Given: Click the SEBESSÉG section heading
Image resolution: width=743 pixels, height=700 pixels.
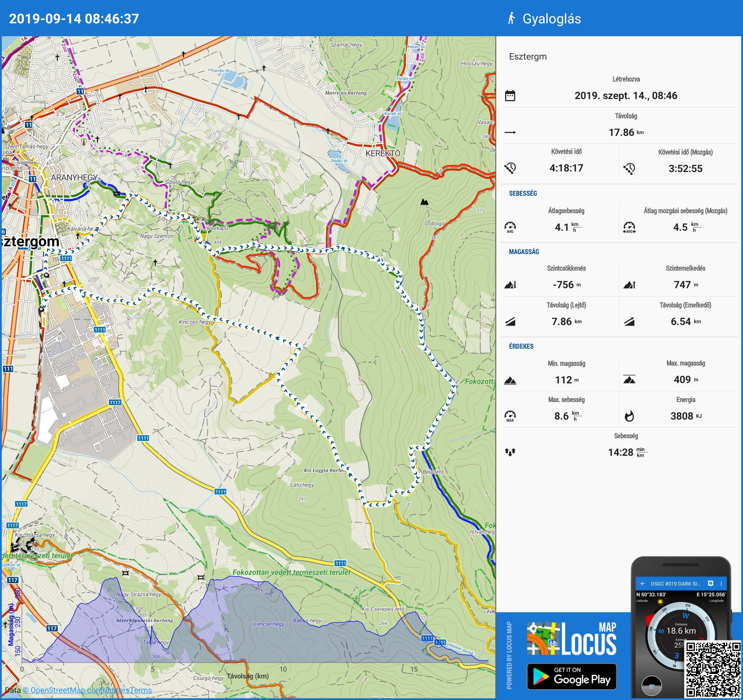Looking at the screenshot, I should (523, 193).
